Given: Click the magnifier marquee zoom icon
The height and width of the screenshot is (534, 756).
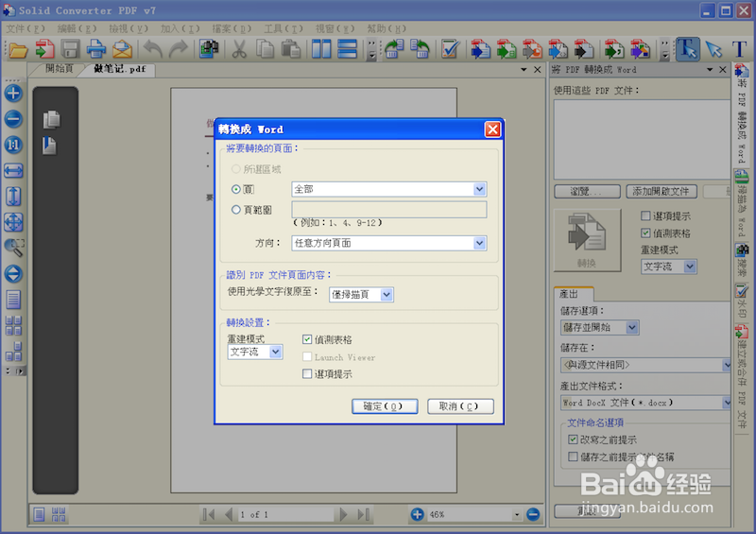Looking at the screenshot, I should coord(13,248).
